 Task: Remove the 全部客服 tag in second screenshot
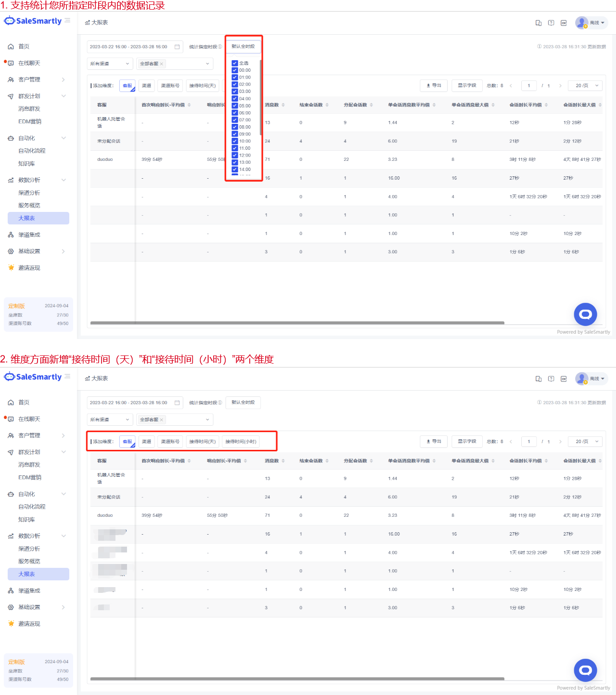click(x=162, y=420)
